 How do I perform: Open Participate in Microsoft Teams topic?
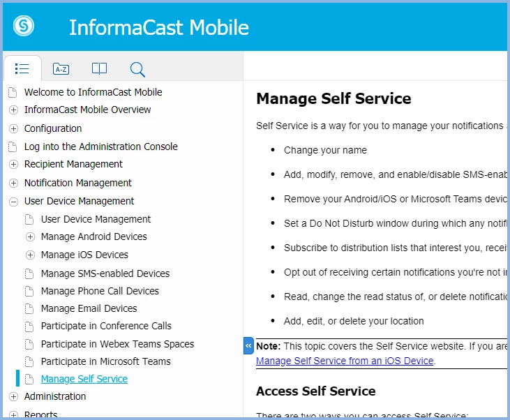click(x=106, y=361)
